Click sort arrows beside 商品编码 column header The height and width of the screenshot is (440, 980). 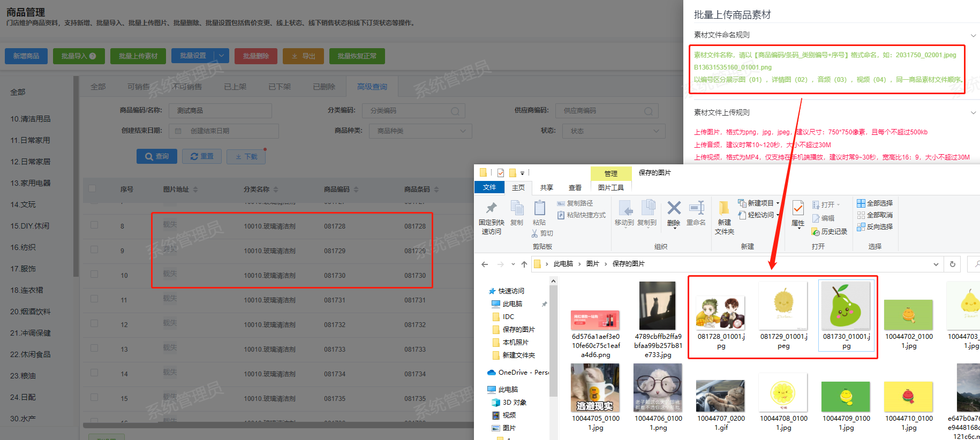[x=356, y=189]
